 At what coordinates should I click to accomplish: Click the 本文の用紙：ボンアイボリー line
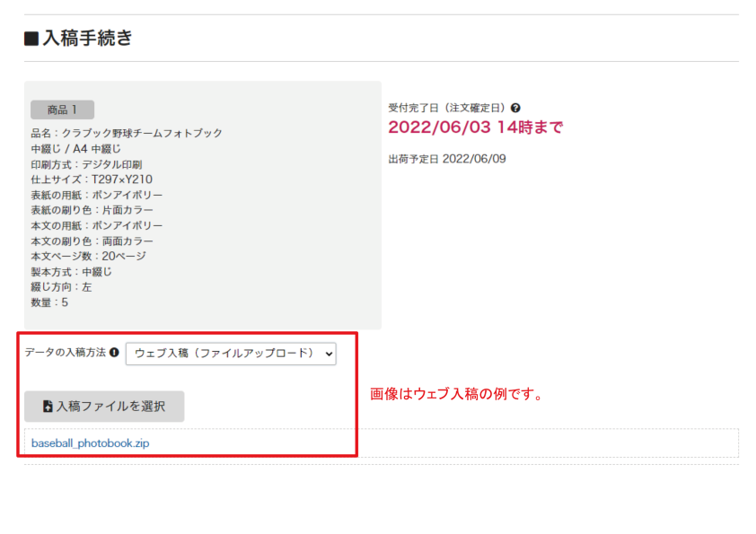[96, 225]
